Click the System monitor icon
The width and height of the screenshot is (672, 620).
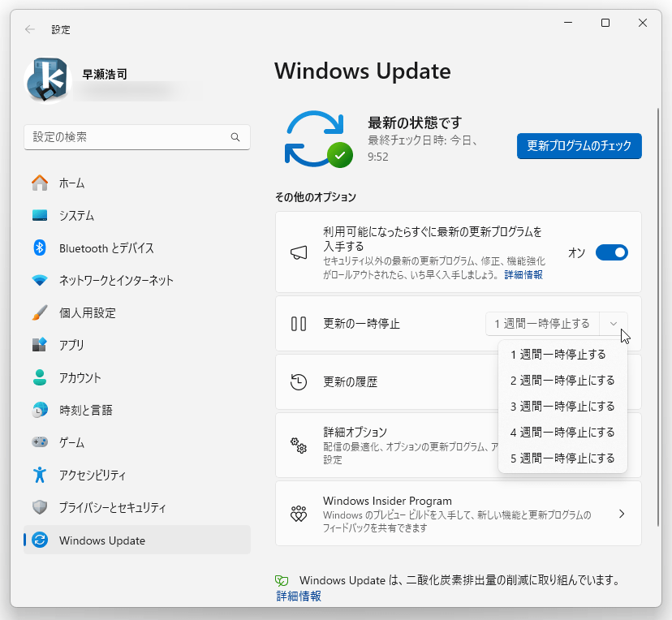click(x=40, y=215)
